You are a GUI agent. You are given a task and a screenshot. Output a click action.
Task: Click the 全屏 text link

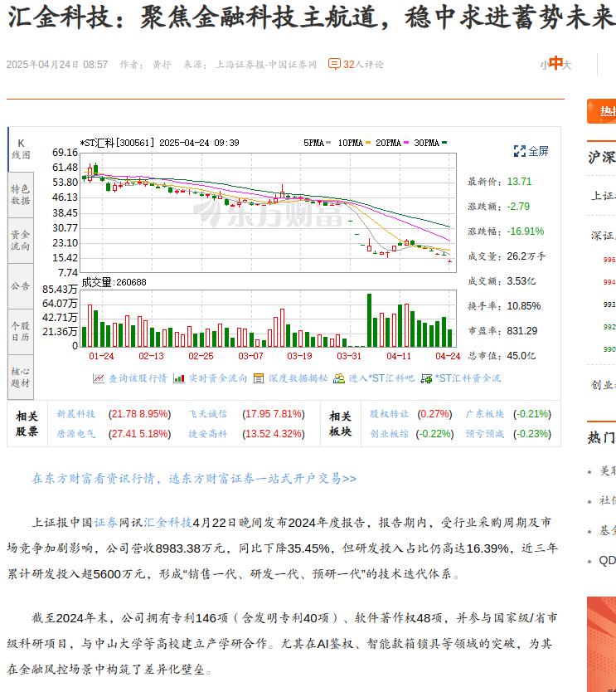tap(538, 151)
